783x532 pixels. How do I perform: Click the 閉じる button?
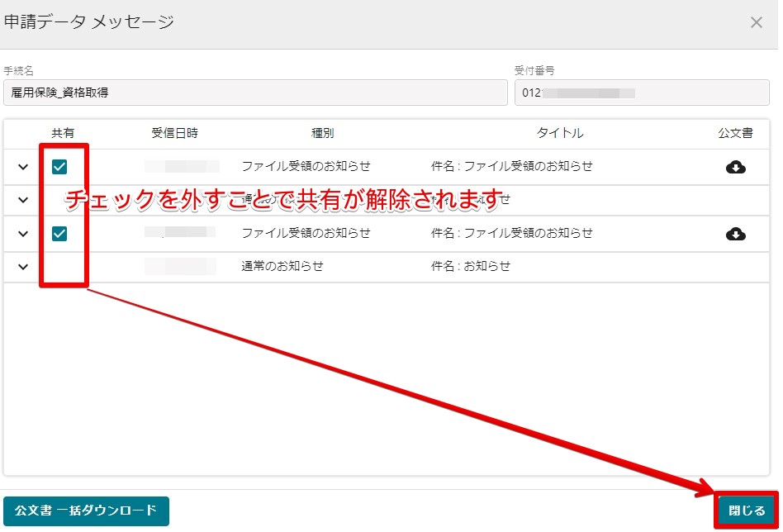click(x=747, y=511)
